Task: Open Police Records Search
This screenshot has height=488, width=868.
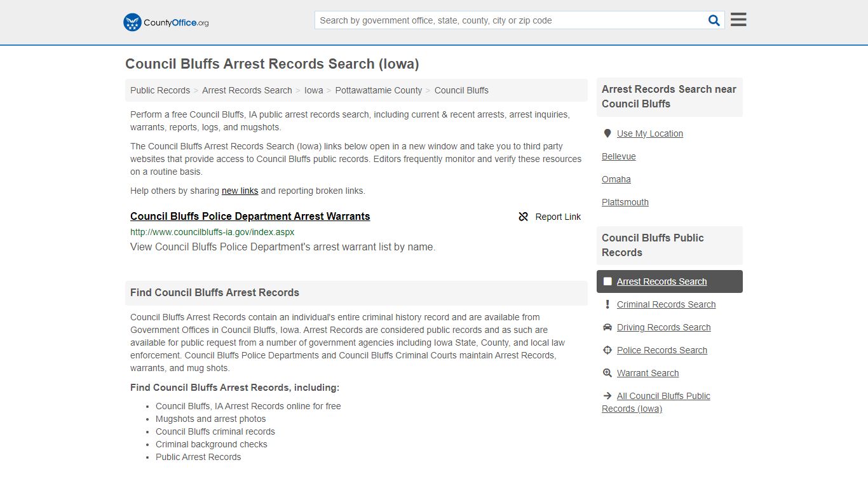Action: click(x=662, y=350)
